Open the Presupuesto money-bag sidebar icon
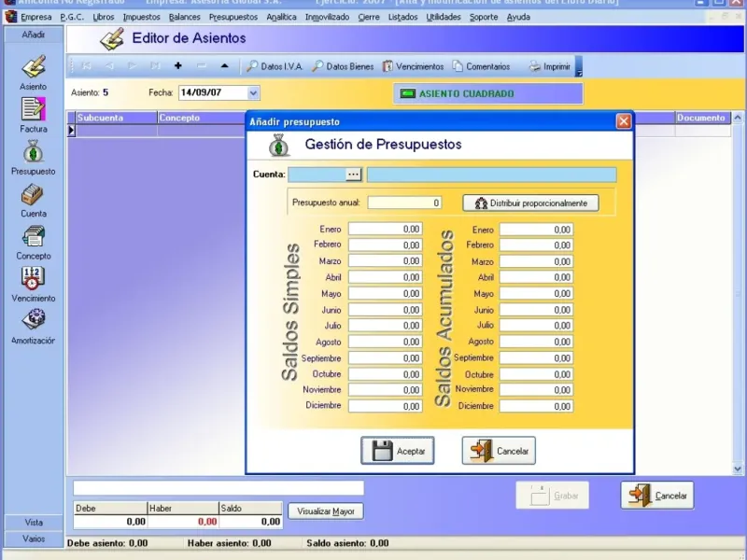The image size is (747, 560). tap(34, 151)
